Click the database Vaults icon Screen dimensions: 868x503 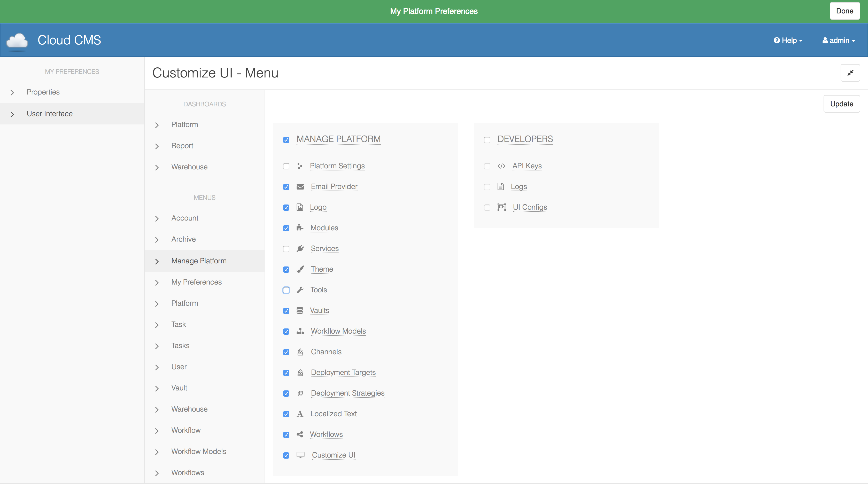pos(300,311)
